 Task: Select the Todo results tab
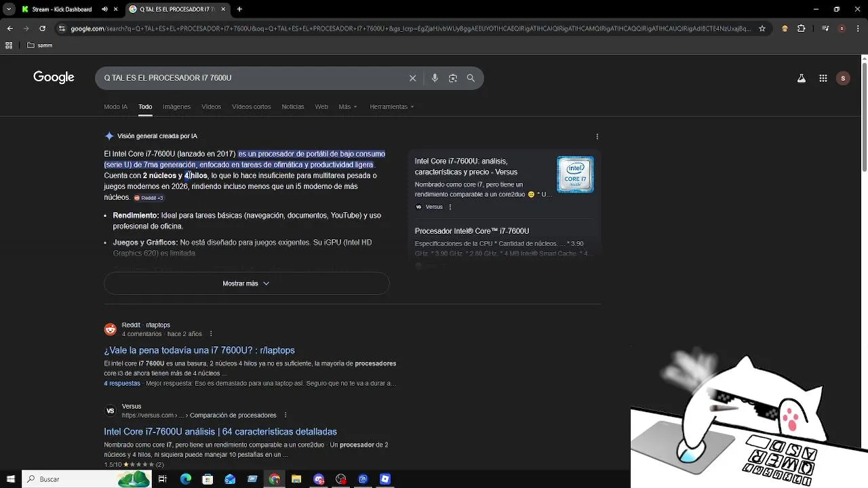[145, 106]
